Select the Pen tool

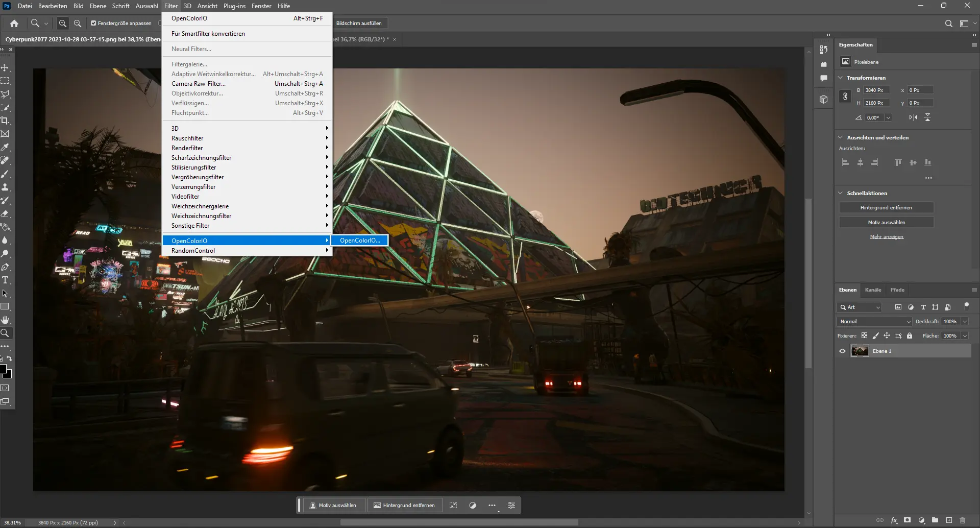[5, 267]
